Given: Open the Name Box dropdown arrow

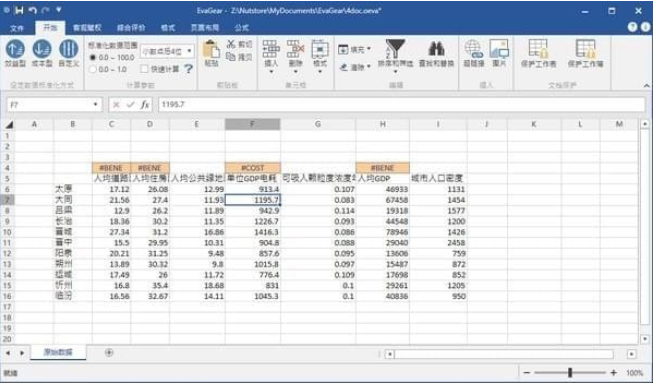Looking at the screenshot, I should [x=95, y=104].
